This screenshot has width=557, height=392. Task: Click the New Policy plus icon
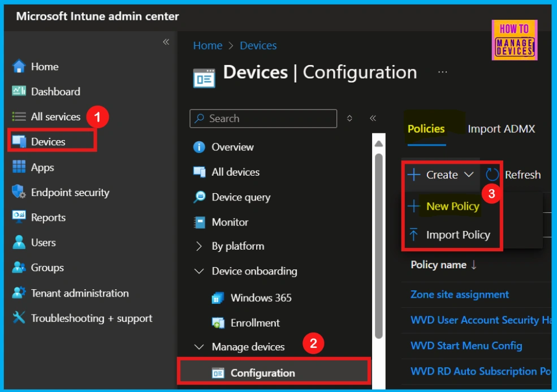click(x=413, y=206)
